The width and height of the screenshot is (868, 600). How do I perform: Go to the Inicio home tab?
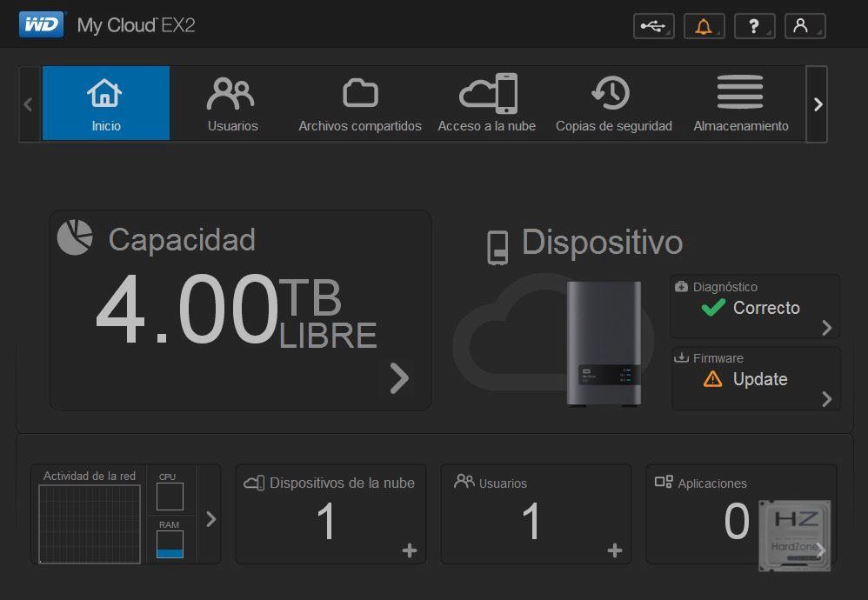[x=106, y=103]
